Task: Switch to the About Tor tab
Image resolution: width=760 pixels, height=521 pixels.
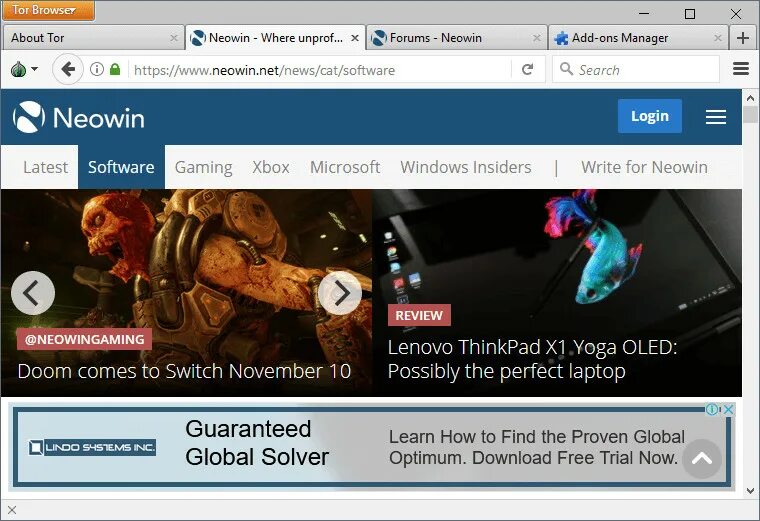Action: tap(92, 38)
